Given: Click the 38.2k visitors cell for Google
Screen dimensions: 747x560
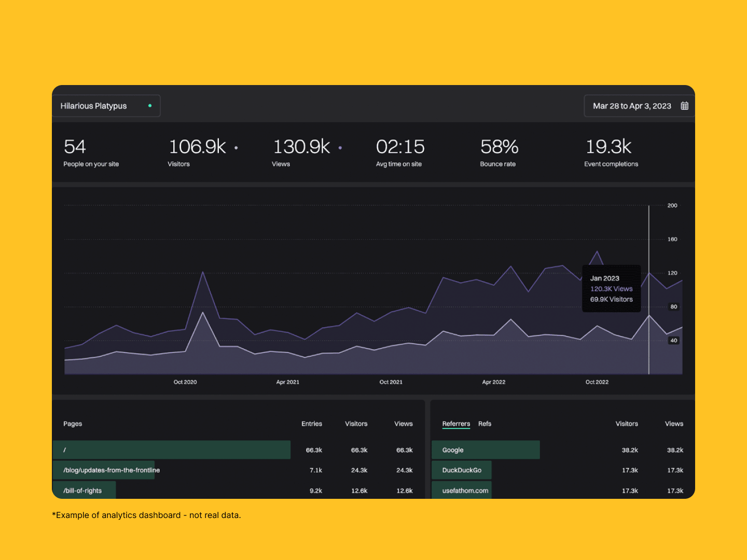Looking at the screenshot, I should [x=630, y=450].
